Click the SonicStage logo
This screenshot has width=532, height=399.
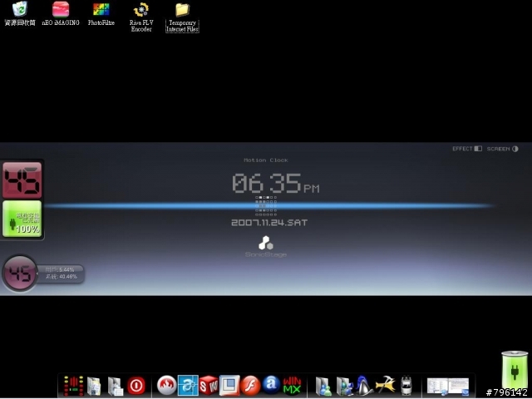coord(266,247)
